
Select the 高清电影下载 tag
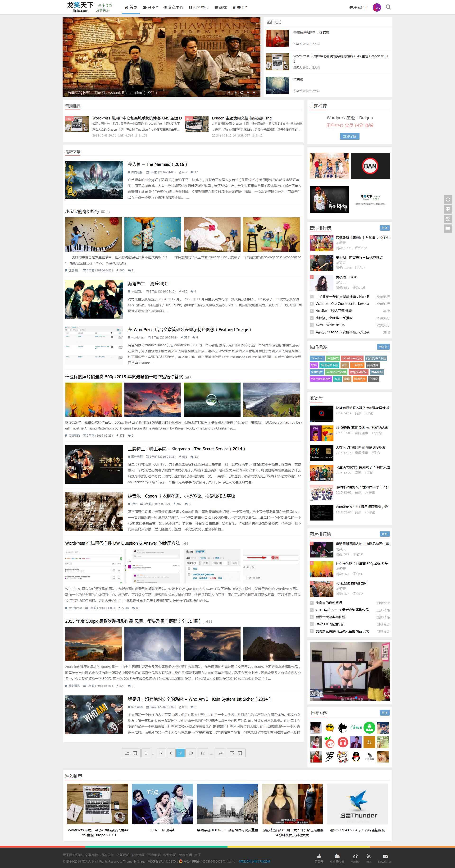[x=329, y=365]
